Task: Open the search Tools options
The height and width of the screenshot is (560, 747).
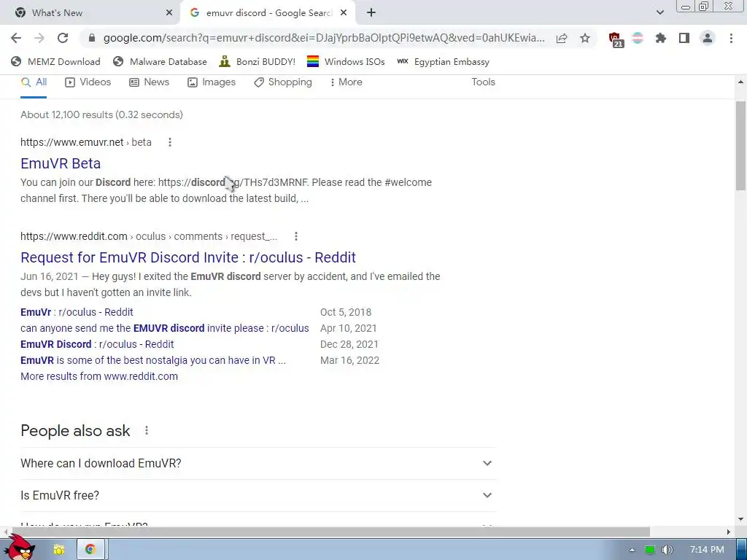Action: 483,82
